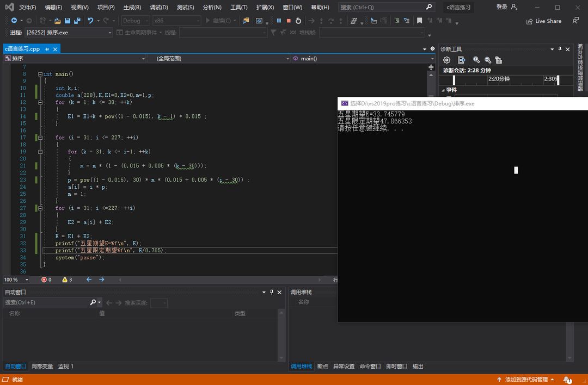Screen dimensions: 588x385
Task: Click the Visual Studio search box
Action: point(386,7)
